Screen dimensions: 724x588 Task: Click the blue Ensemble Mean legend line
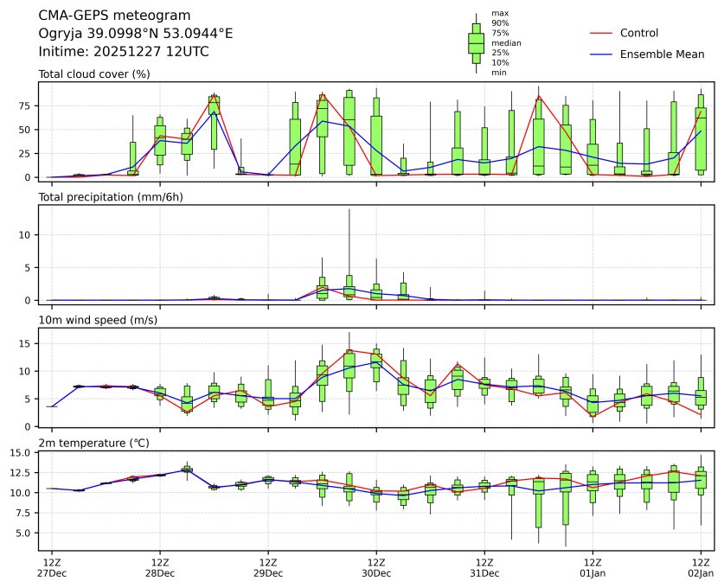(601, 54)
